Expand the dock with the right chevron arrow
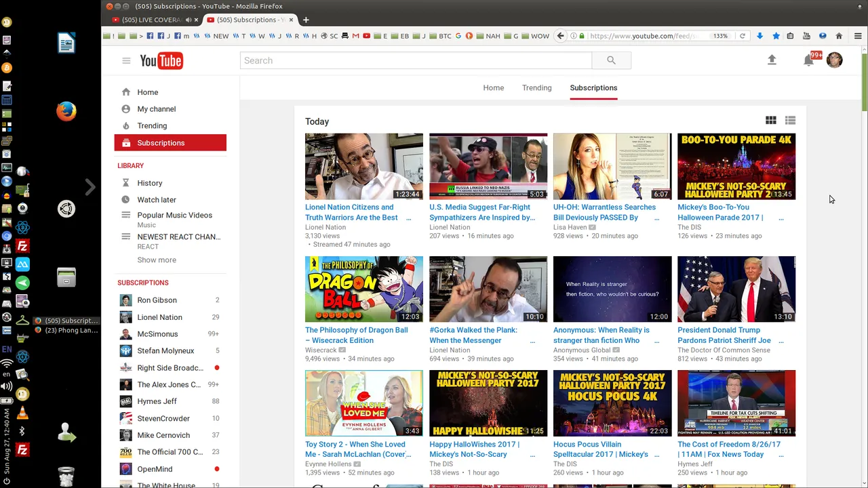Viewport: 868px width, 488px height. click(90, 187)
